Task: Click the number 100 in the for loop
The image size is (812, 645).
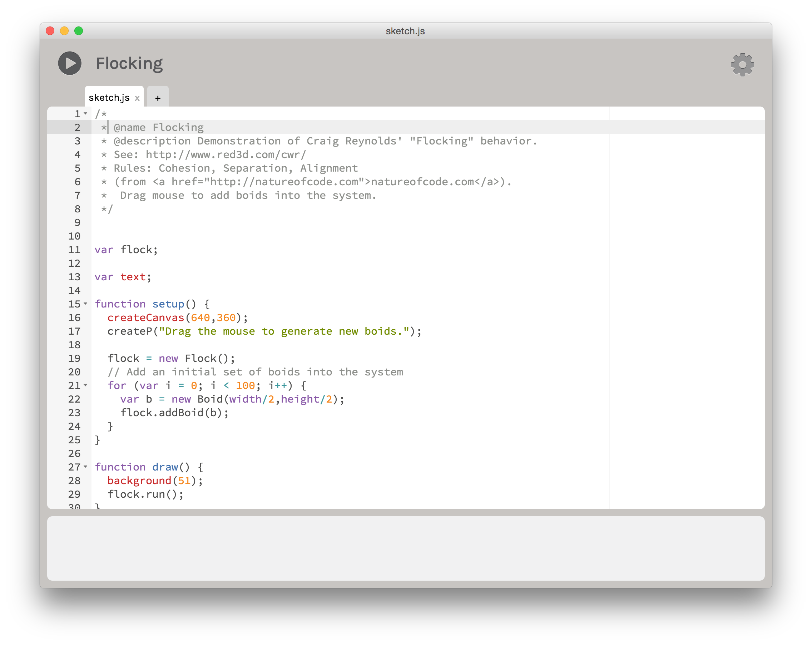Action: tap(245, 385)
